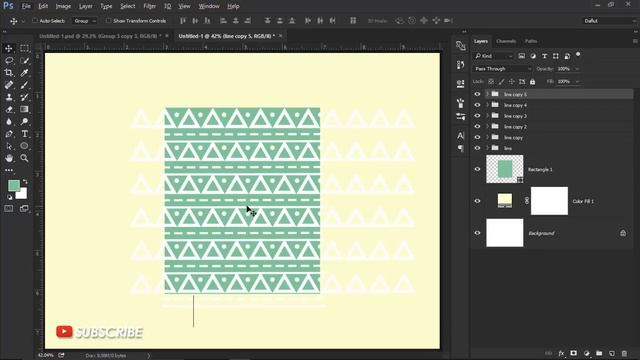Select the History Brush tool
640x360 pixels.
(24, 97)
